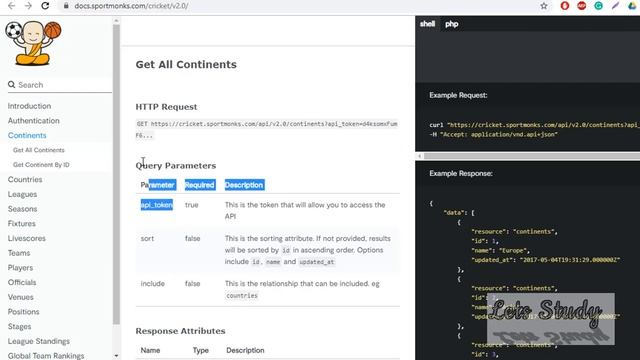Collapse the Continents sidebar section
Screen dimensions: 640x360
[x=27, y=135]
